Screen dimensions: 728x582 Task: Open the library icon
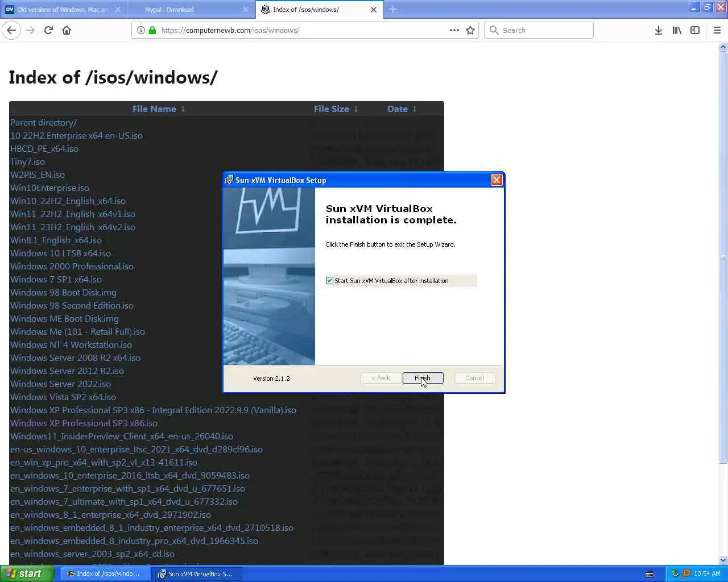(677, 30)
